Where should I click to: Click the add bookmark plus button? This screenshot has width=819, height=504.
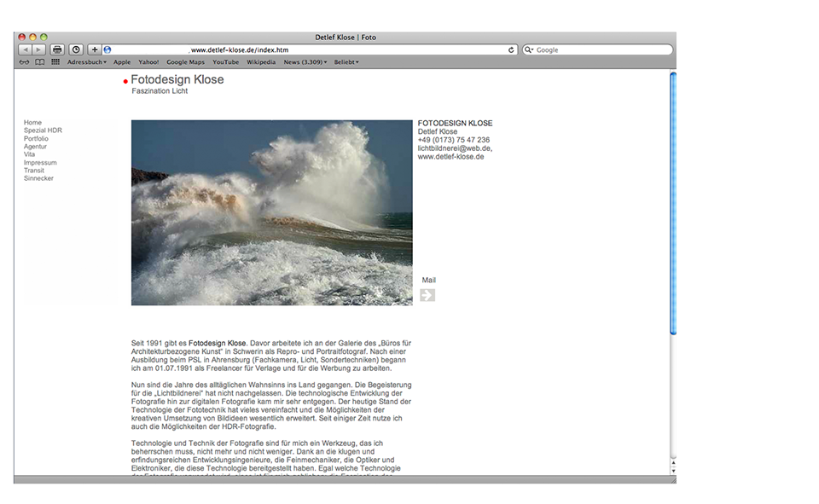(95, 49)
